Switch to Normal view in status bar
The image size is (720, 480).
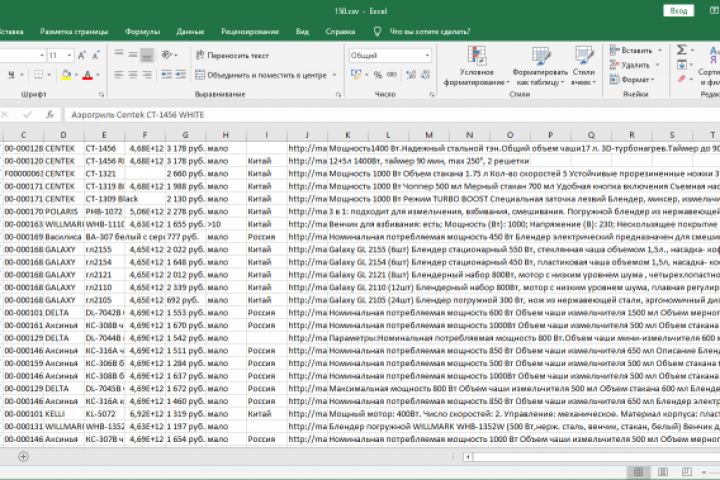pos(638,472)
